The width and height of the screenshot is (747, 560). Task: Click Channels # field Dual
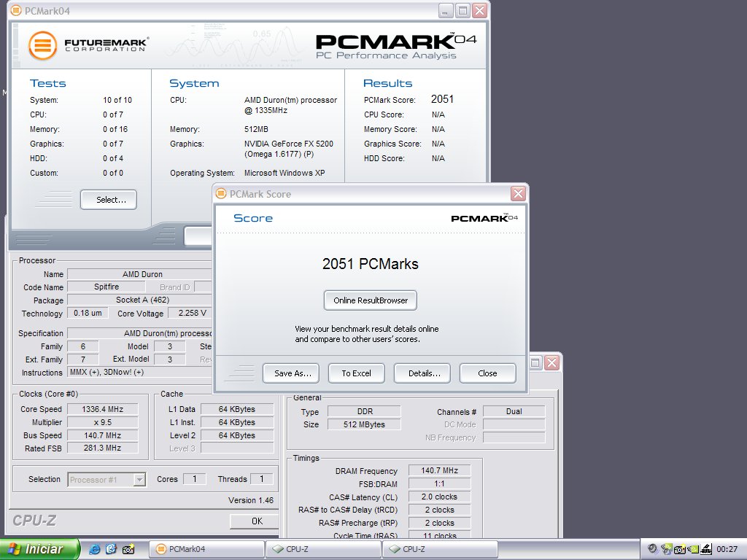click(x=514, y=411)
